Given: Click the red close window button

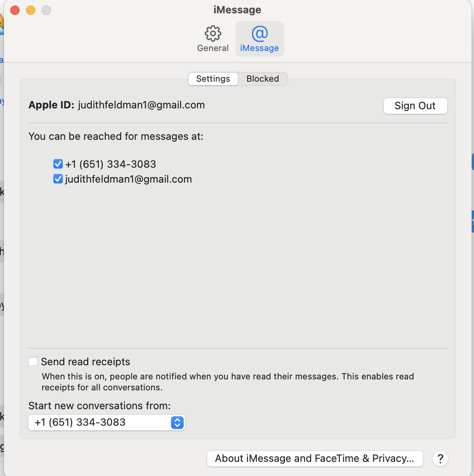Looking at the screenshot, I should (x=15, y=10).
